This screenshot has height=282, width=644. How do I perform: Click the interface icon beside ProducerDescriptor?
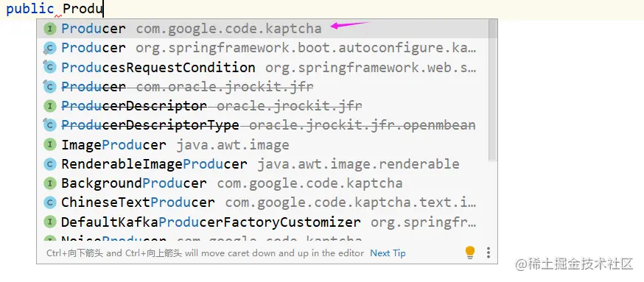point(49,106)
